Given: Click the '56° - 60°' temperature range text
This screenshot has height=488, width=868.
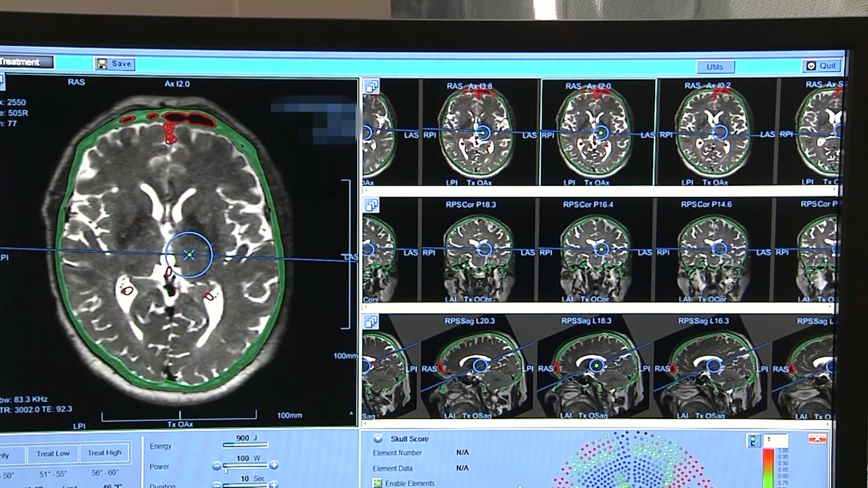Looking at the screenshot, I should 105,473.
